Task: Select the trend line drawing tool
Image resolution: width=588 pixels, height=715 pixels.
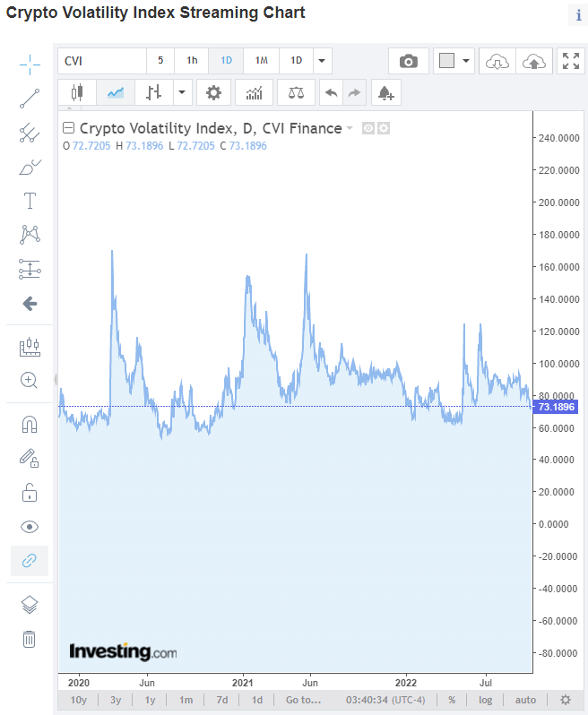Action: pos(30,99)
